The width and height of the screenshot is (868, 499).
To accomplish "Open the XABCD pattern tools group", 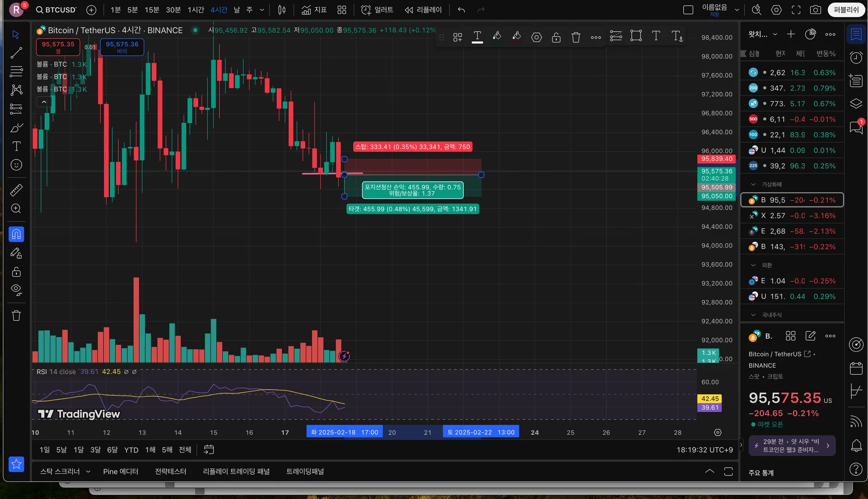I will pyautogui.click(x=16, y=90).
